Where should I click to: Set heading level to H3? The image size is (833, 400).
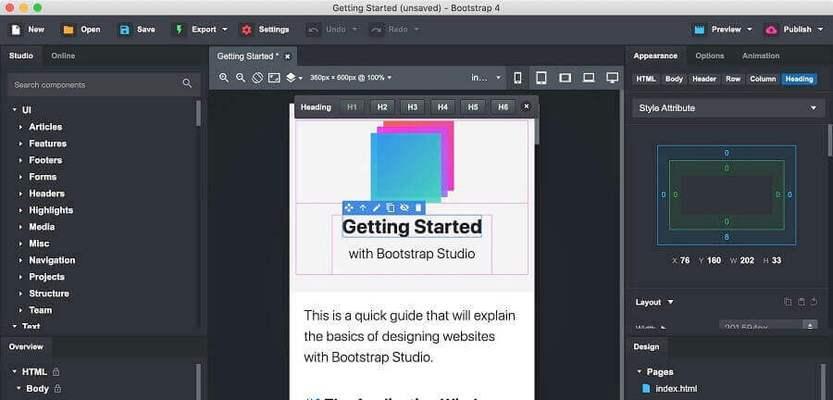[x=412, y=107]
